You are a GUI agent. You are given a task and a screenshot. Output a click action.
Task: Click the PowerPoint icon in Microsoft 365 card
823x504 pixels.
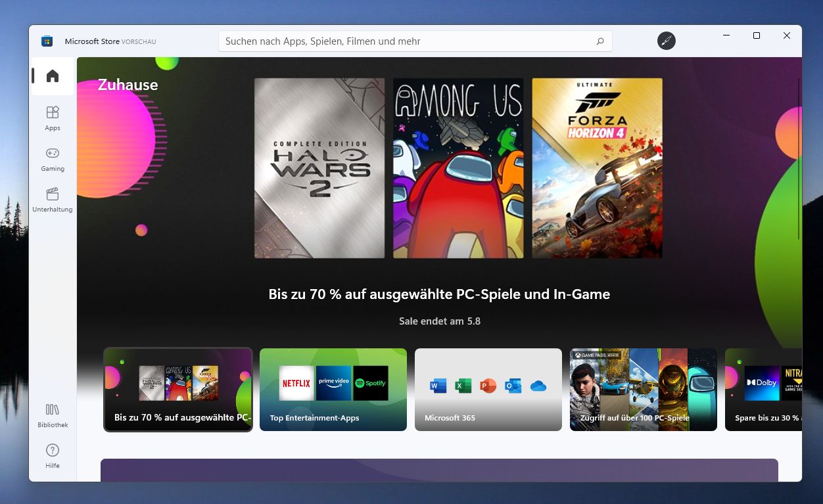(488, 386)
